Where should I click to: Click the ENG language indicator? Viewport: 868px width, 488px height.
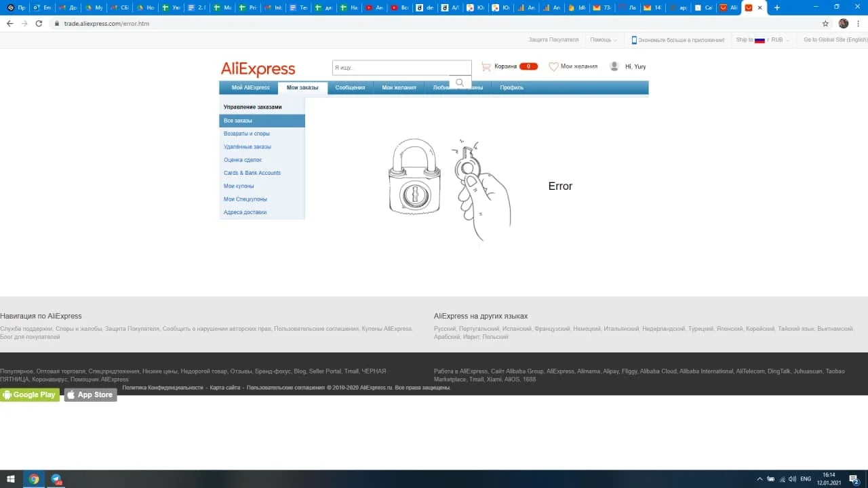tap(806, 479)
